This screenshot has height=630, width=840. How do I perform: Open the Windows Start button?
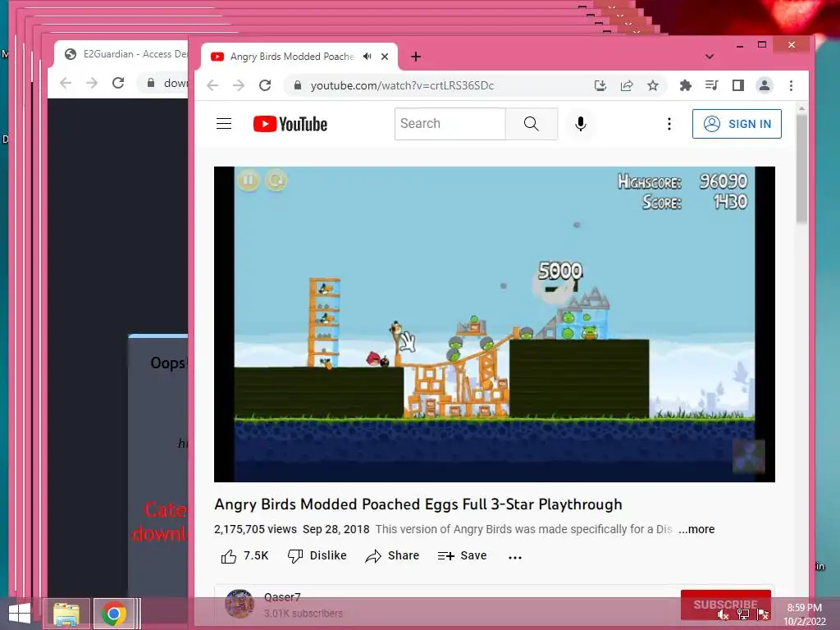20,614
